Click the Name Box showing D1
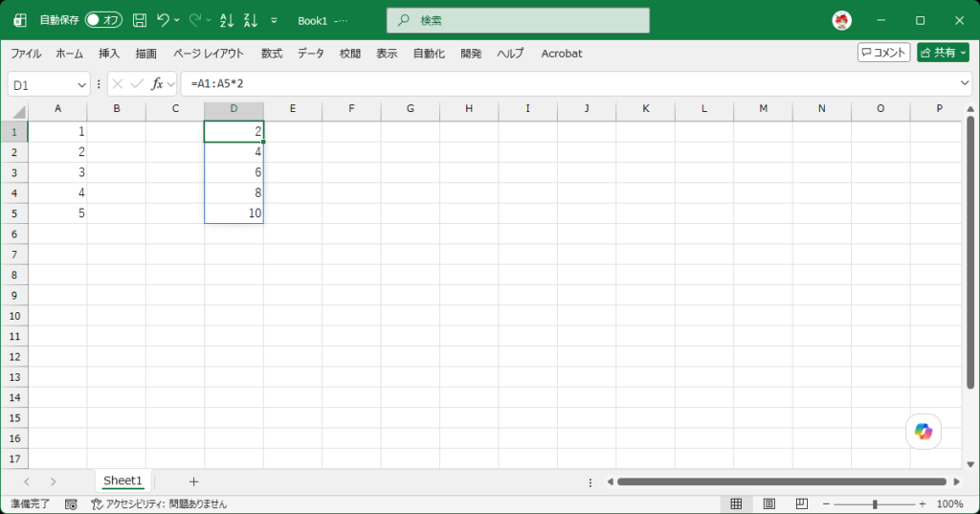 pos(42,85)
